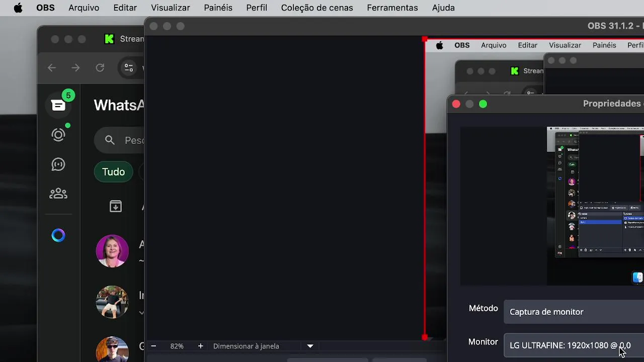
Task: Open the OBS application menu
Action: tap(45, 8)
